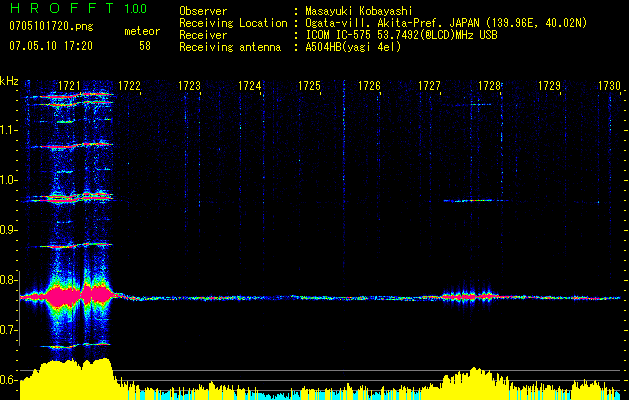The image size is (629, 400).
Task: Click the 0.7 kHz axis label
Action: 8,330
